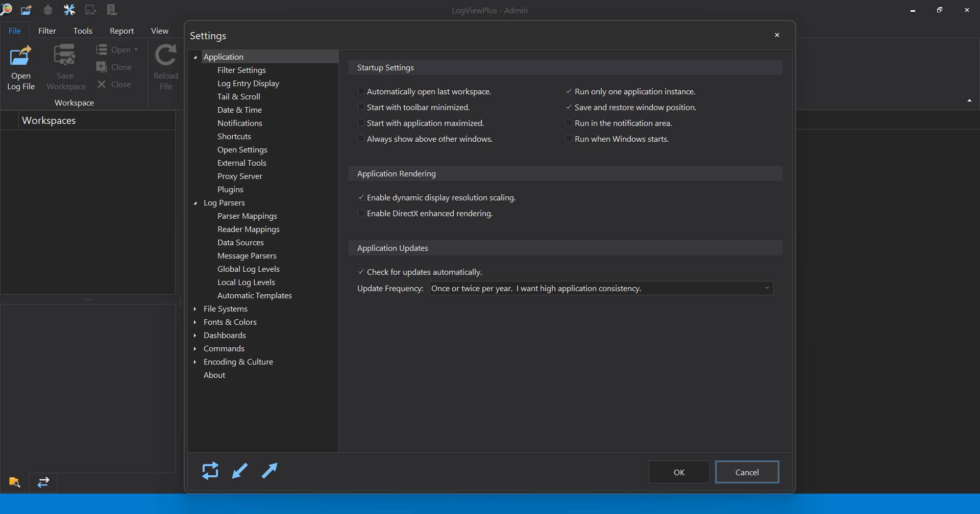Click the reset settings loop-arrows icon
Screen dimensions: 980x514
tap(210, 471)
